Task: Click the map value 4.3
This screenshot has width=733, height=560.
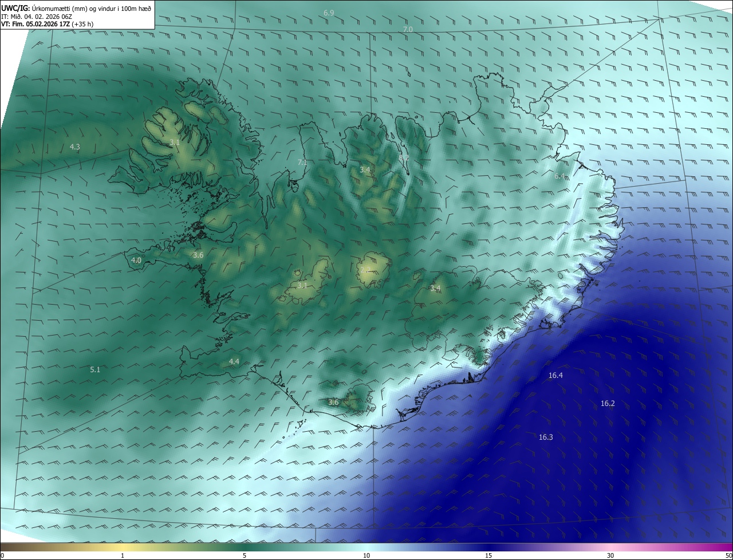Action: coord(74,147)
